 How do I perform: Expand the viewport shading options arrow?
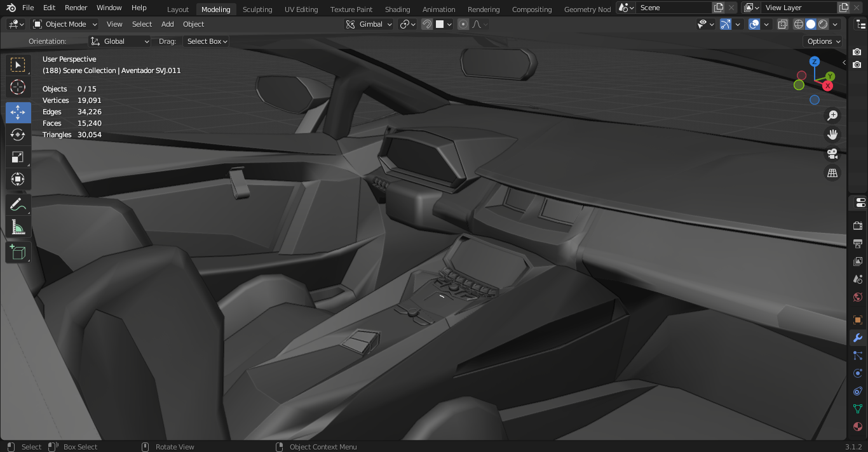pyautogui.click(x=836, y=24)
